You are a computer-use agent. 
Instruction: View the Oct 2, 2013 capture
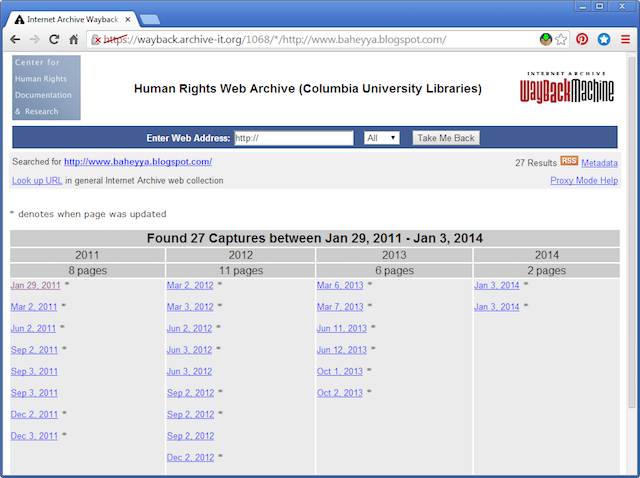(x=340, y=393)
